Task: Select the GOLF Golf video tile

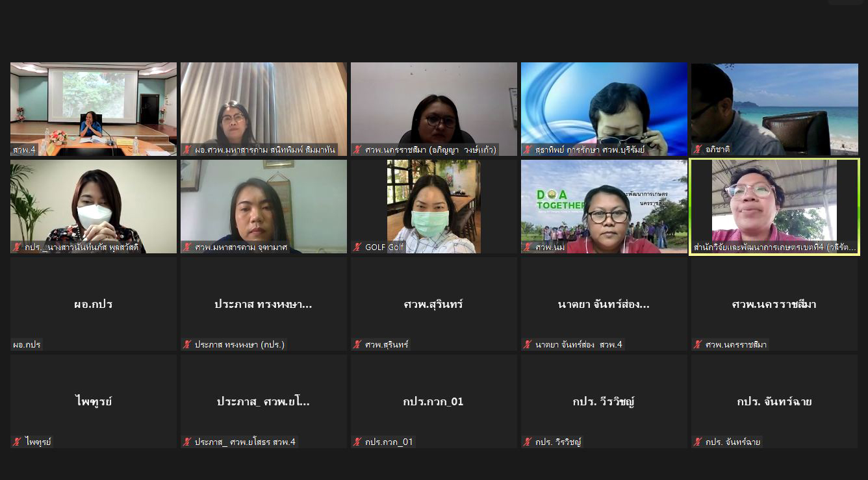Action: pos(434,207)
